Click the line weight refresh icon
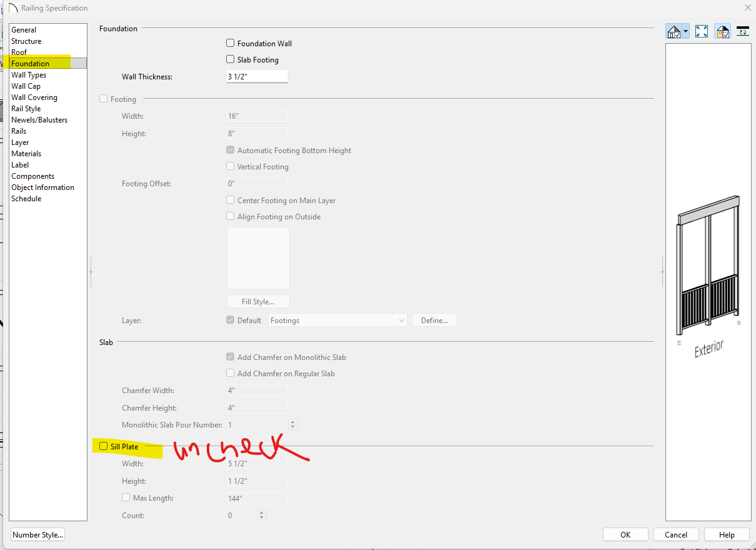756x550 pixels. (743, 31)
